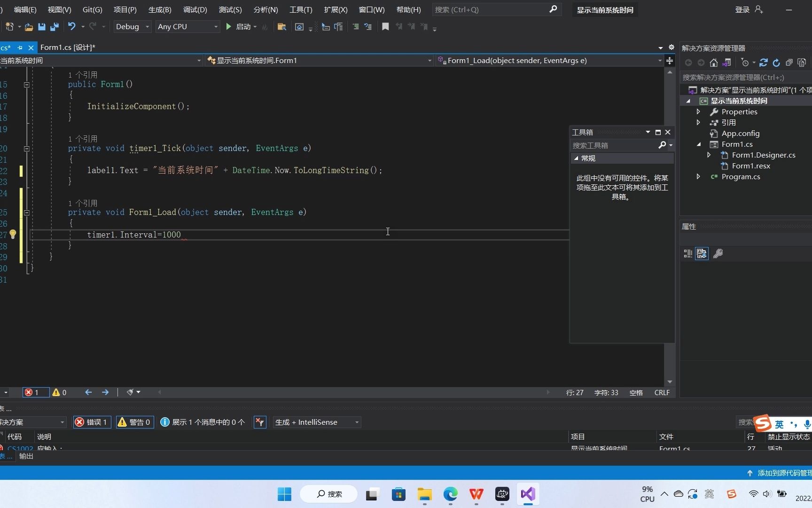The width and height of the screenshot is (812, 508).
Task: Click Sync with Active Document icon
Action: coord(764,63)
